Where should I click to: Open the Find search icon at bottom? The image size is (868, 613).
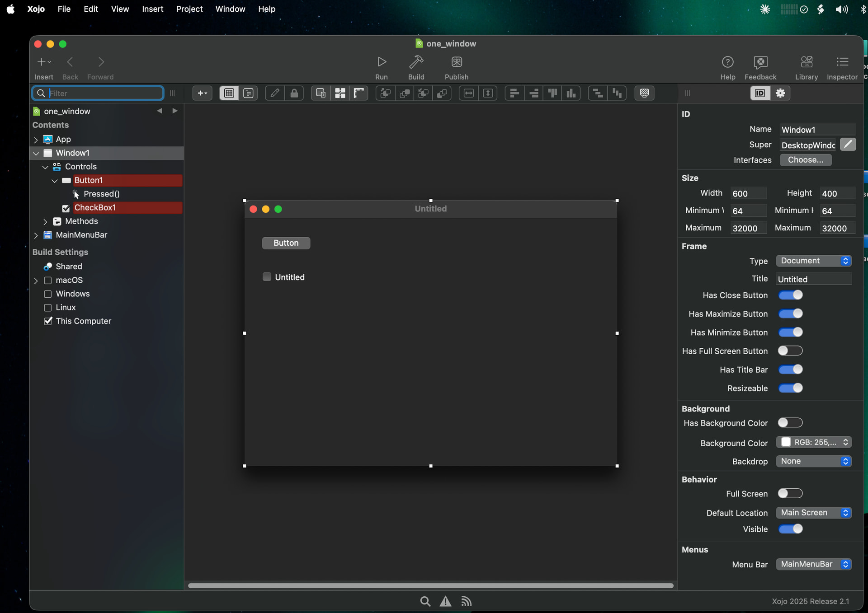tap(425, 601)
